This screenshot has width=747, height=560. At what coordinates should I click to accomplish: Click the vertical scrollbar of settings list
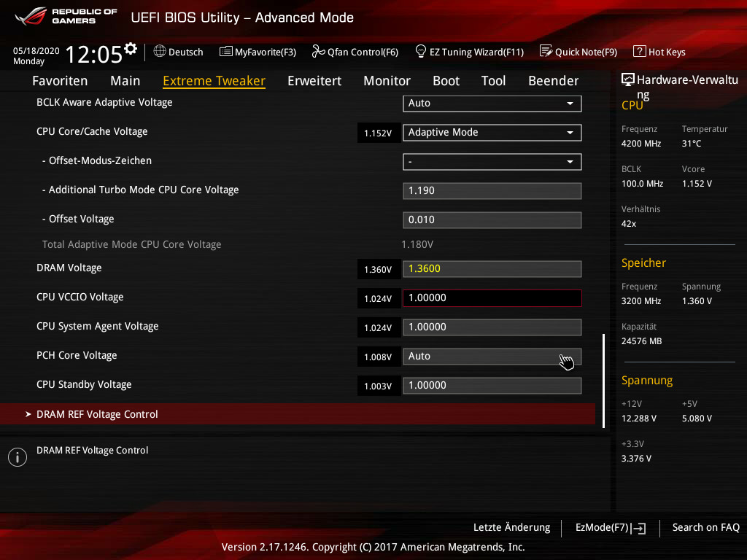[x=603, y=381]
